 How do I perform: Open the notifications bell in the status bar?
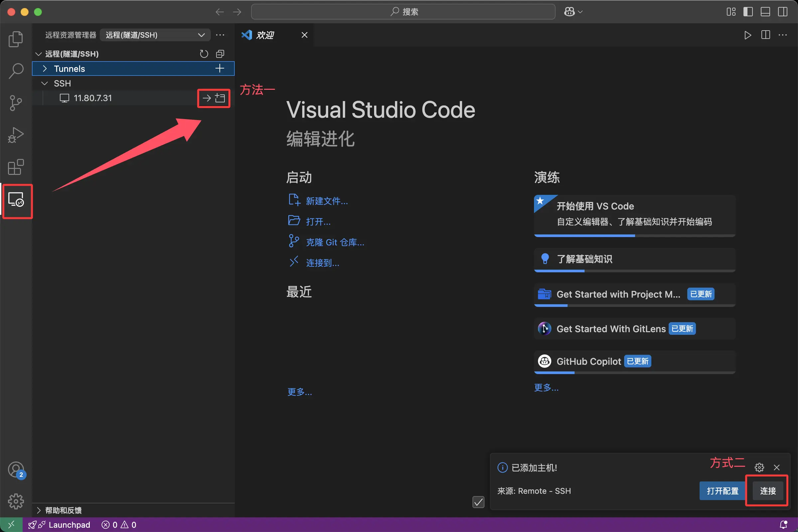(x=784, y=524)
